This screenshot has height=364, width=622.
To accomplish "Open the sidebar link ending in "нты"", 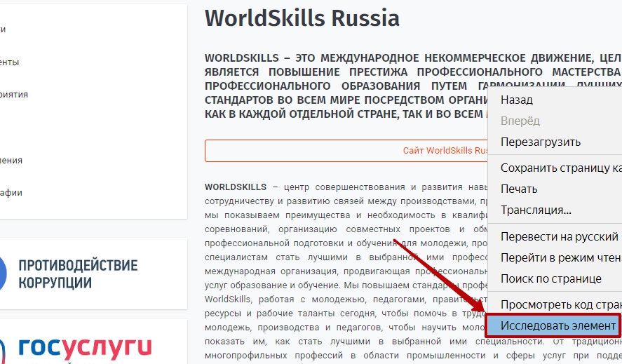I will [x=10, y=62].
